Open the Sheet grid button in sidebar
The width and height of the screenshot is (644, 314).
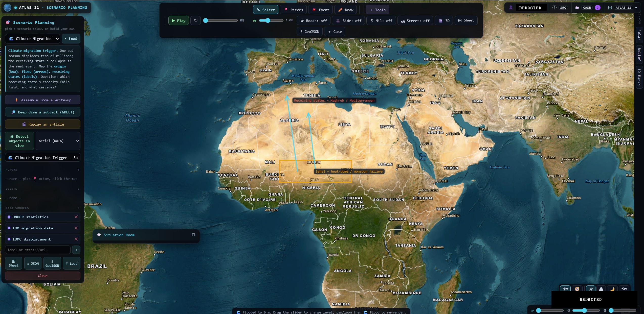(14, 263)
